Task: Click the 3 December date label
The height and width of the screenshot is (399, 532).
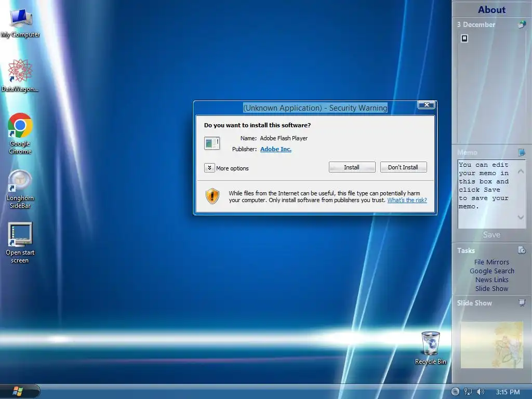Action: (476, 24)
